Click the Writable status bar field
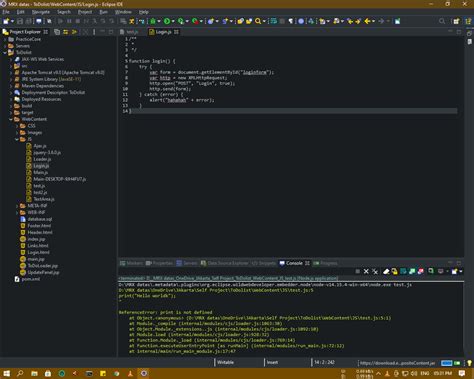The image size is (474, 379). pos(226,362)
